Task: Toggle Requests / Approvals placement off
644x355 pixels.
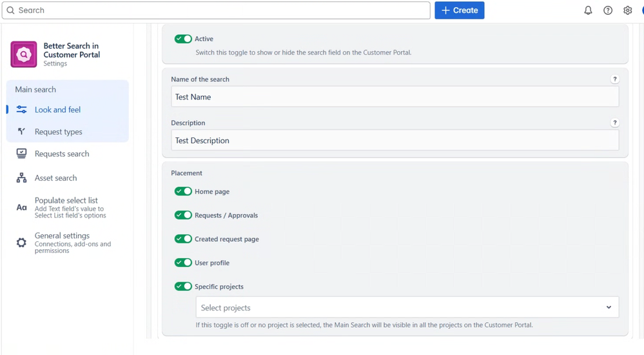Action: click(x=183, y=215)
